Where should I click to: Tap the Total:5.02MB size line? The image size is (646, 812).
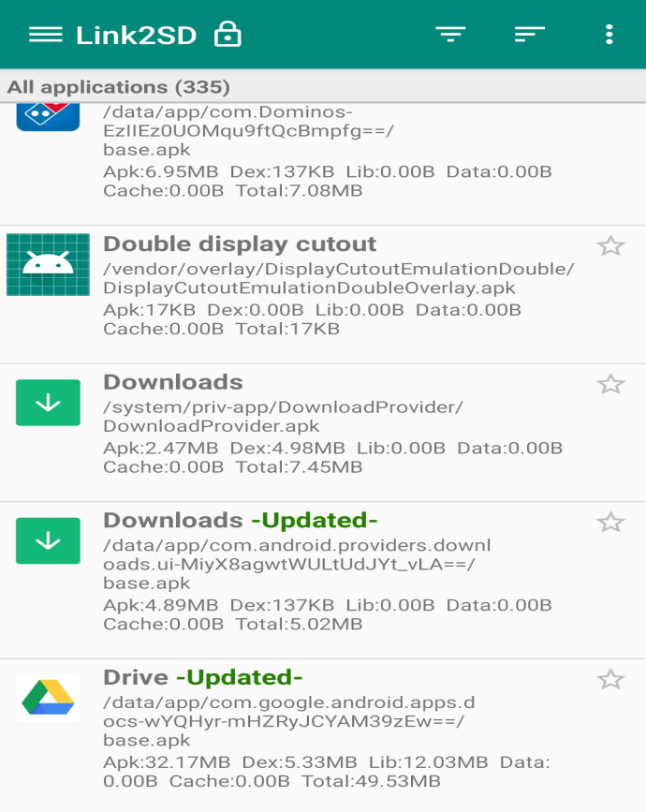coord(233,624)
